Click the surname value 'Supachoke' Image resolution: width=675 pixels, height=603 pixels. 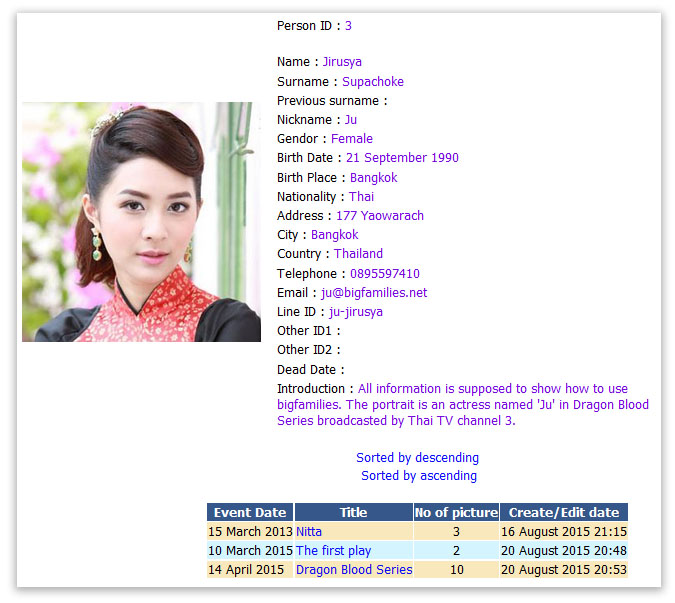tap(373, 82)
